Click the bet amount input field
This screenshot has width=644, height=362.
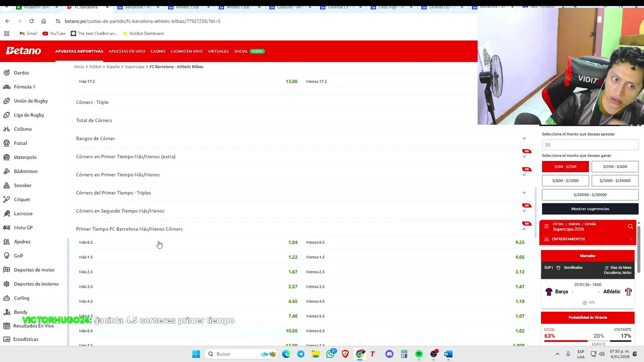pyautogui.click(x=590, y=145)
